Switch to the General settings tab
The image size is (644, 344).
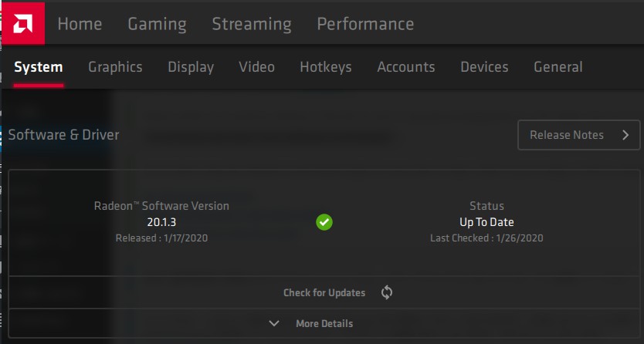(x=558, y=67)
